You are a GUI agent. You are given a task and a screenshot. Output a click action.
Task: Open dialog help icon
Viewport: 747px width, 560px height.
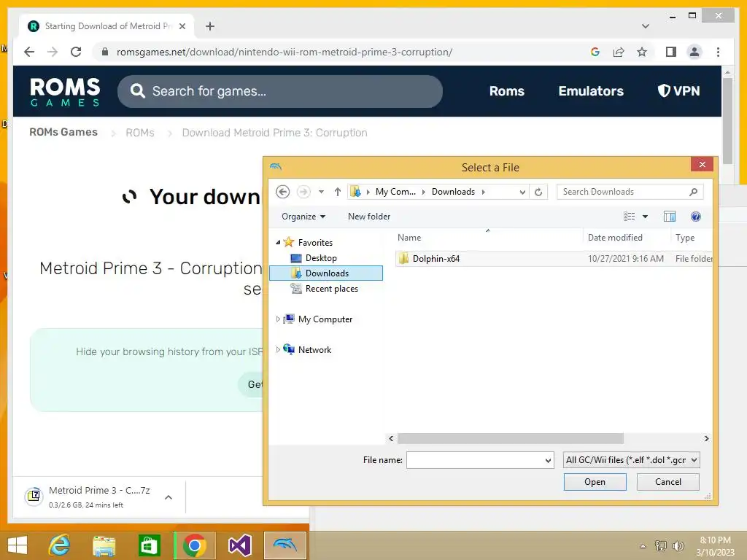695,217
